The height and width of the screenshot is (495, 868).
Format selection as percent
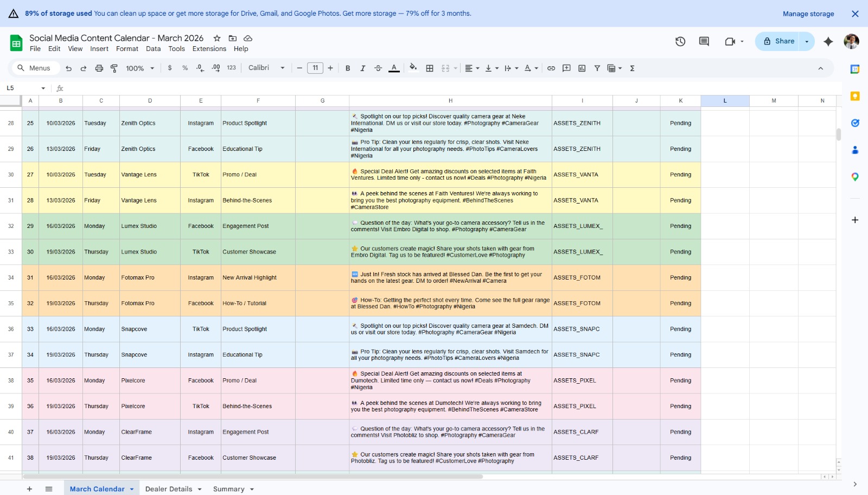tap(185, 68)
